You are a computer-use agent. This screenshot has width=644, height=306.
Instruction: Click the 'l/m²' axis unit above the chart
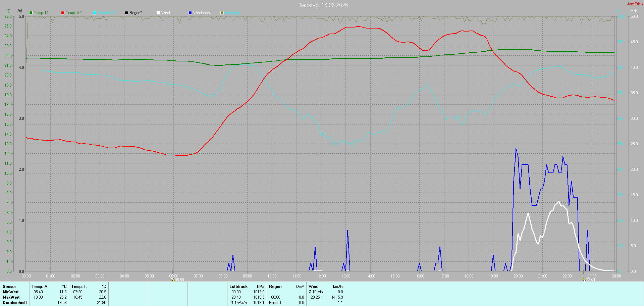(x=19, y=11)
